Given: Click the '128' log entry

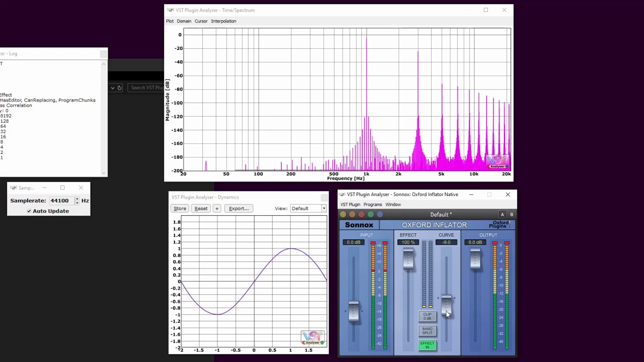Looking at the screenshot, I should click(x=4, y=121).
